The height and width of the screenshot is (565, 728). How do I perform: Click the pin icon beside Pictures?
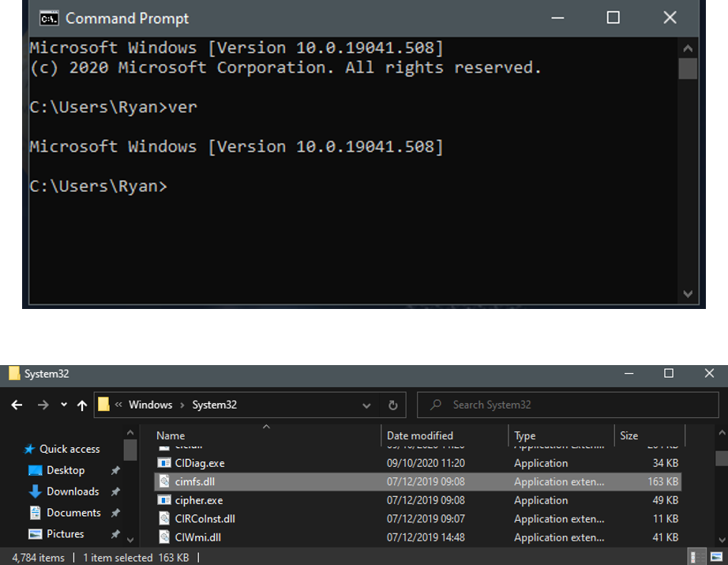pyautogui.click(x=115, y=534)
